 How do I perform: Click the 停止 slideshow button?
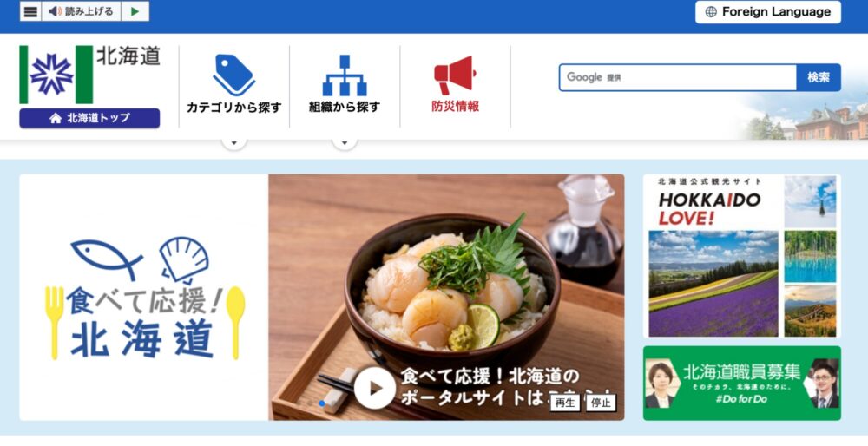click(601, 403)
